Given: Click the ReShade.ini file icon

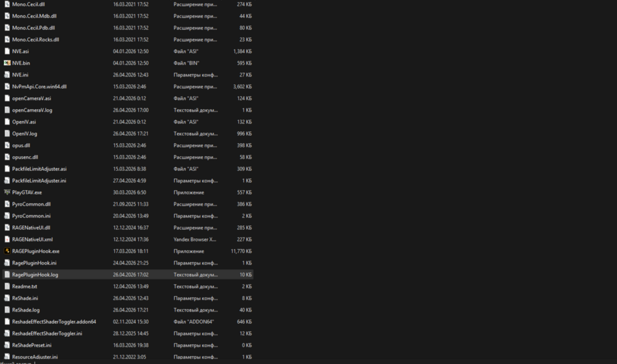Looking at the screenshot, I should pos(7,298).
